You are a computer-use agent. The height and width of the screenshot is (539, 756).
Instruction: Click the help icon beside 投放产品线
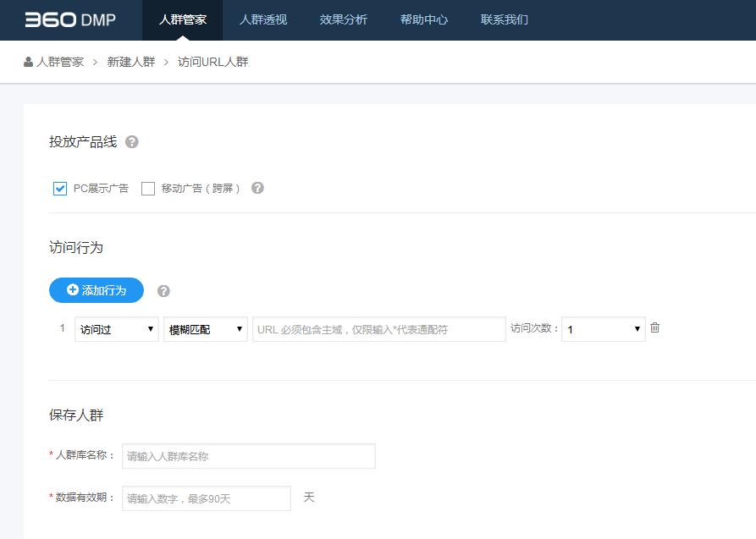pos(131,142)
